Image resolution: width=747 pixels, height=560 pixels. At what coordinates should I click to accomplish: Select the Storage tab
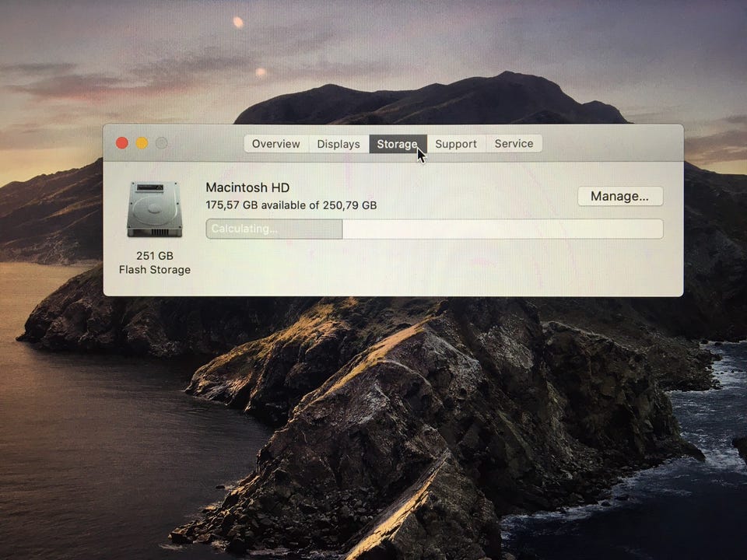point(398,144)
